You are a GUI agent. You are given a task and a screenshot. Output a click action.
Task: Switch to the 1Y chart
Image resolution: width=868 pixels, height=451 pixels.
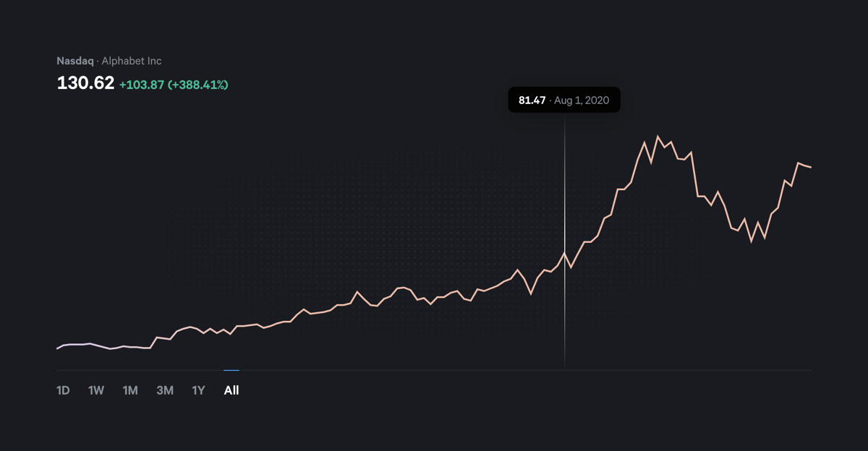click(197, 390)
